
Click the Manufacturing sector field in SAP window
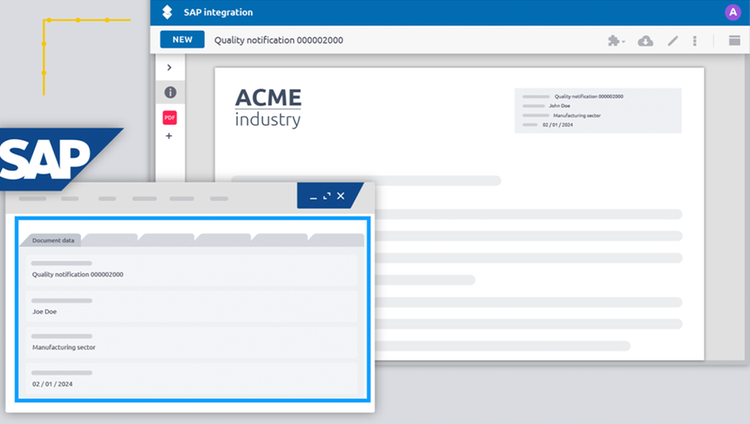191,343
